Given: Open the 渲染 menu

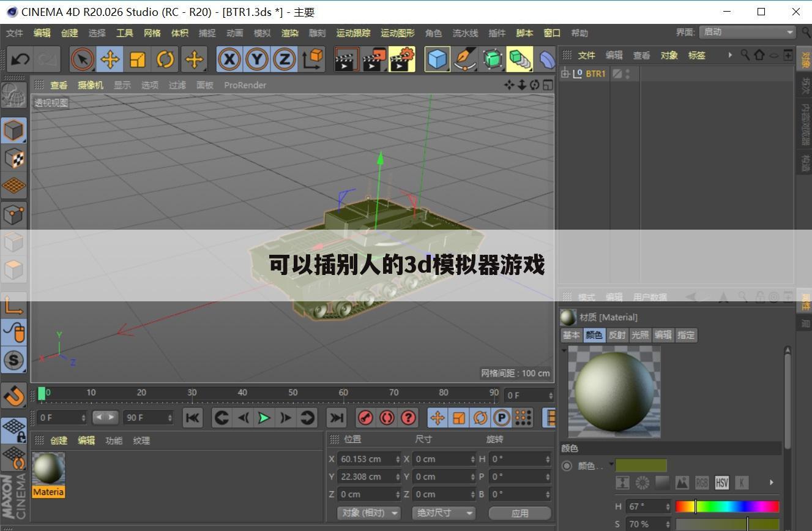Looking at the screenshot, I should (290, 33).
